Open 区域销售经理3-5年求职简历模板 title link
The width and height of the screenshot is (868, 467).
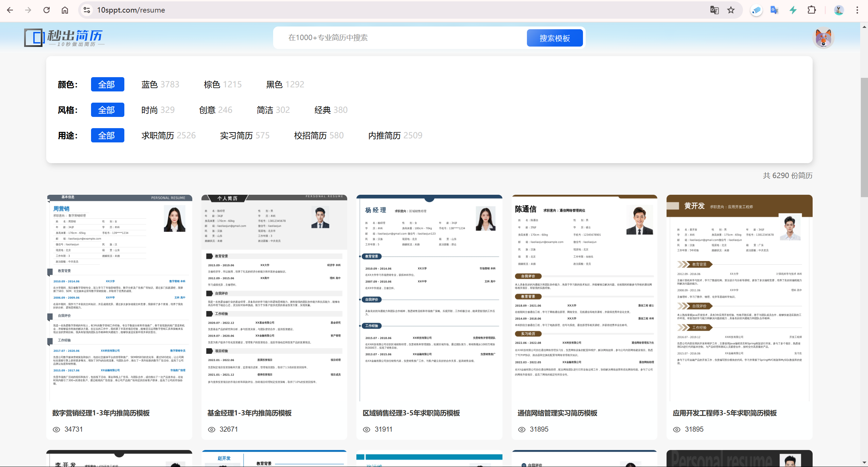tap(411, 413)
